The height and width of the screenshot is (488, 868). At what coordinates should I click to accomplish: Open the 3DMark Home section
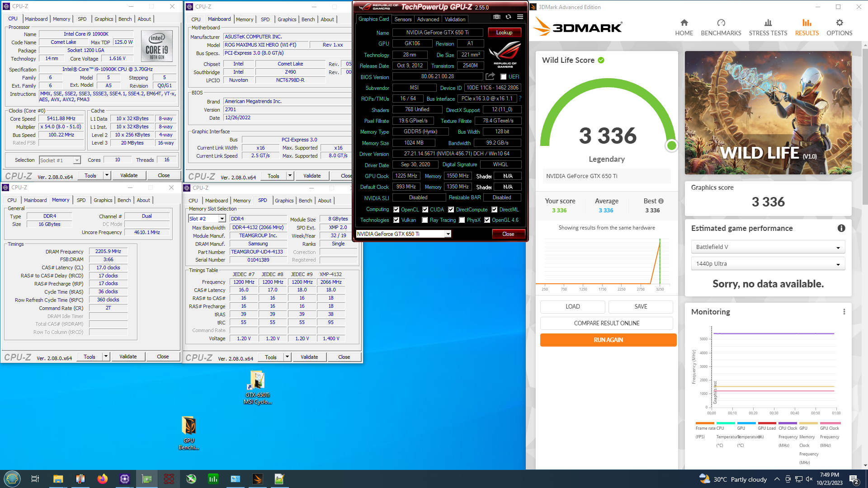click(684, 28)
